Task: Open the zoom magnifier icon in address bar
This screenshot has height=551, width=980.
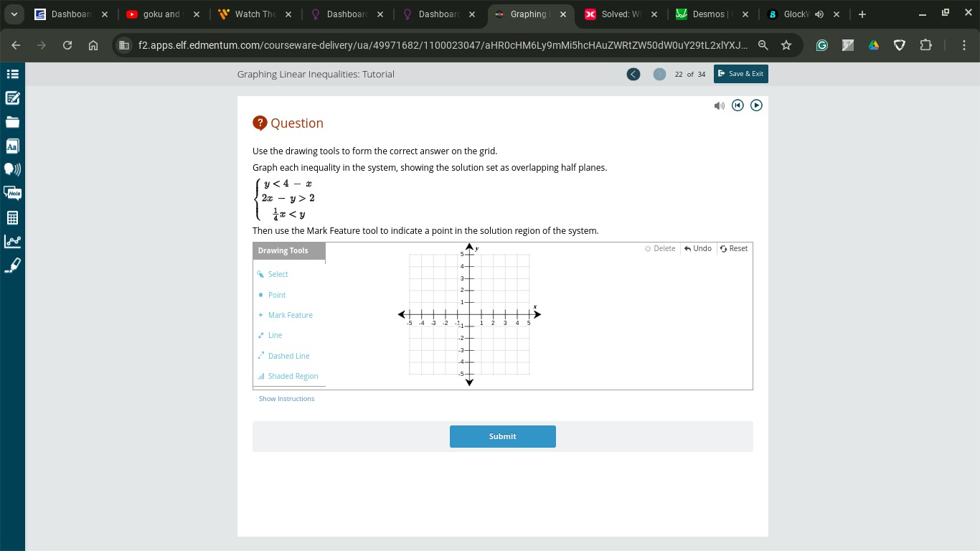Action: click(x=763, y=45)
